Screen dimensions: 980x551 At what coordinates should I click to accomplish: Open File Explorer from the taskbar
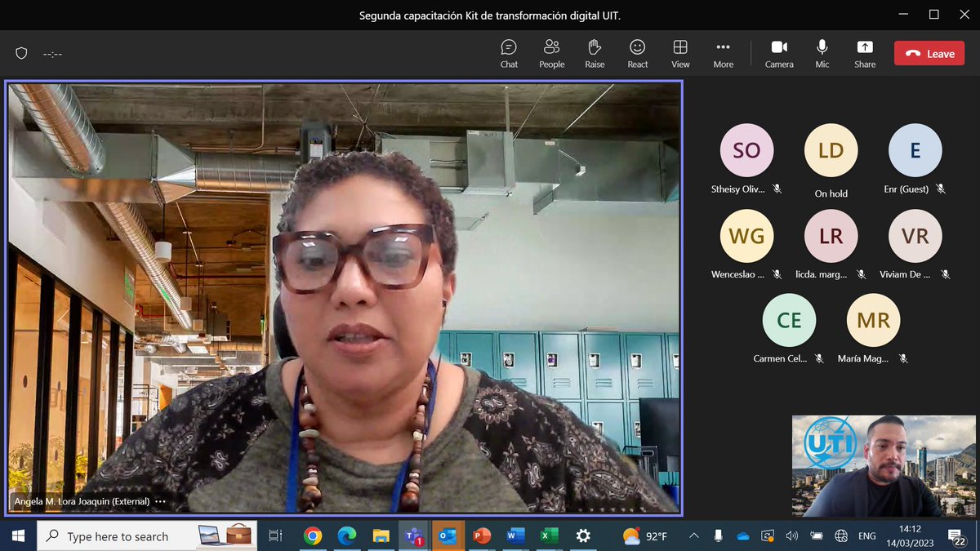point(381,536)
